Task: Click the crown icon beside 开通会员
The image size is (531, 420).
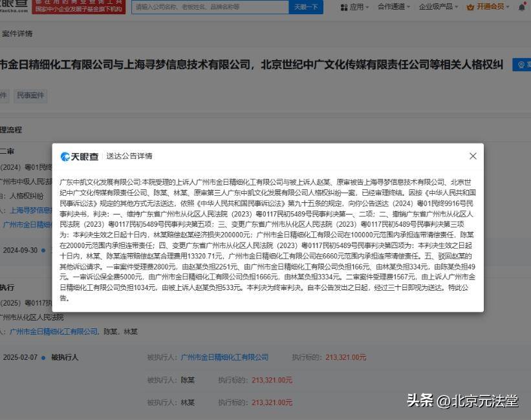Action: 470,7
